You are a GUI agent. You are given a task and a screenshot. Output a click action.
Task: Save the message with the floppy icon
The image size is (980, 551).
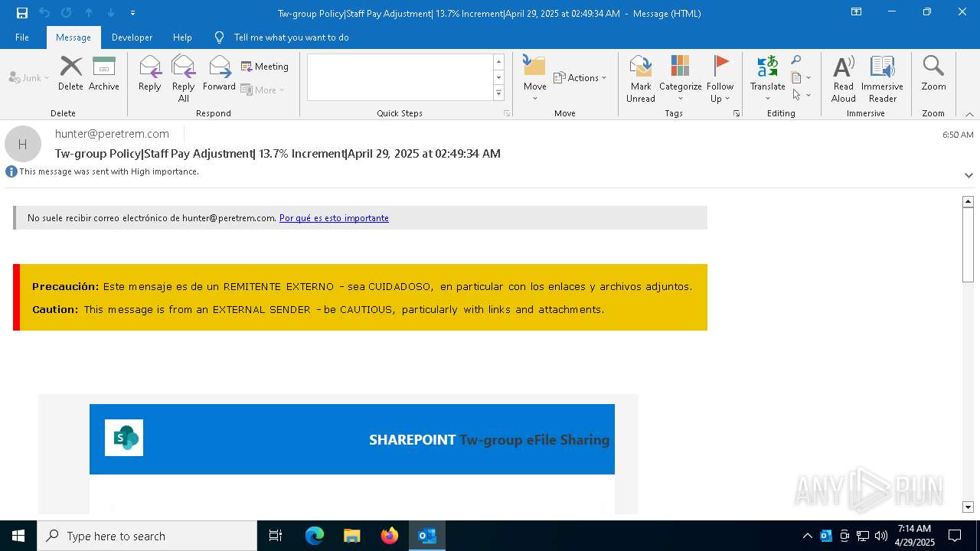point(22,12)
